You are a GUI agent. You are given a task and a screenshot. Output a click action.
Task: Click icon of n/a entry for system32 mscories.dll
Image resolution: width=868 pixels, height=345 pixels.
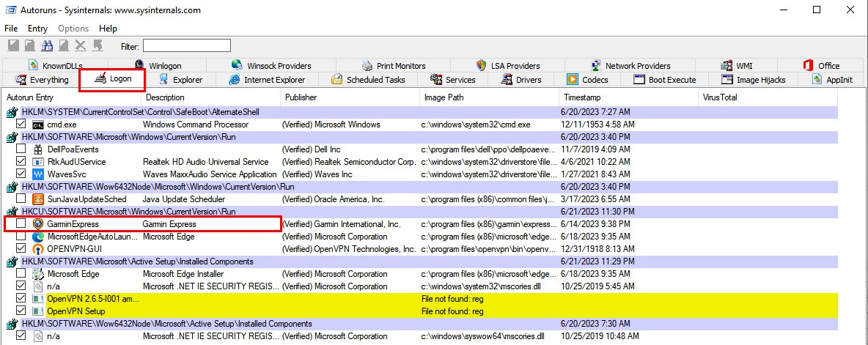tap(37, 286)
